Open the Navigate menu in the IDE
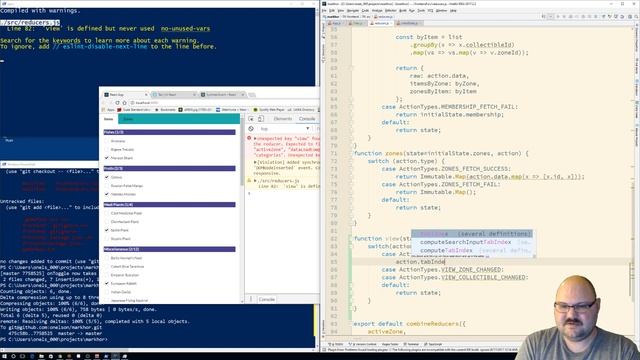Viewport: 640px width, 360px height. (x=353, y=11)
